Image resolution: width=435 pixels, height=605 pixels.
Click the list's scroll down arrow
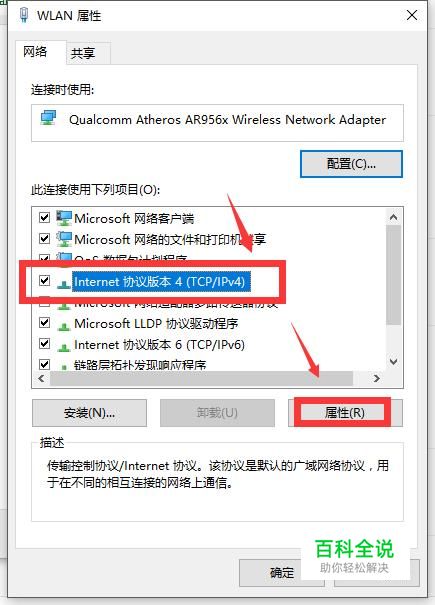tap(394, 362)
